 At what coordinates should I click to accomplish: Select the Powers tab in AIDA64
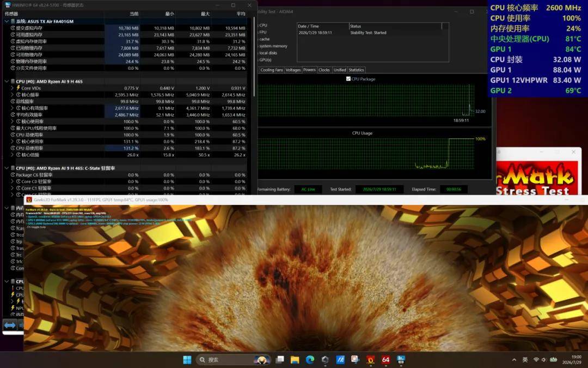309,70
